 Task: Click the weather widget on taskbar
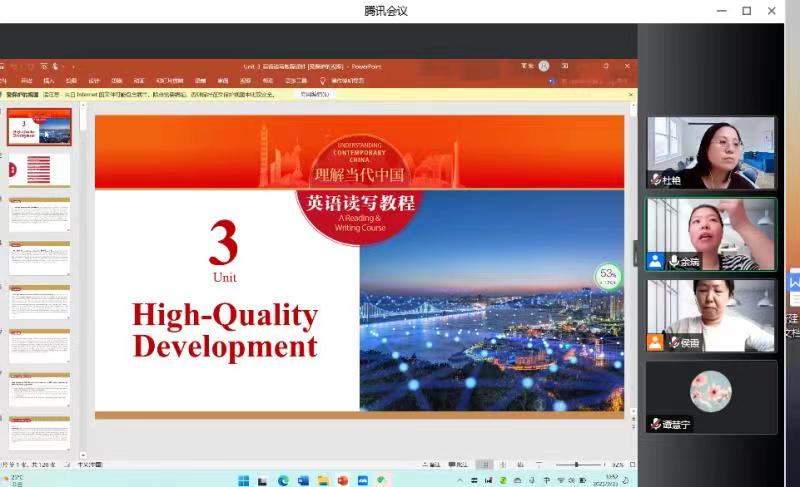tap(12, 480)
